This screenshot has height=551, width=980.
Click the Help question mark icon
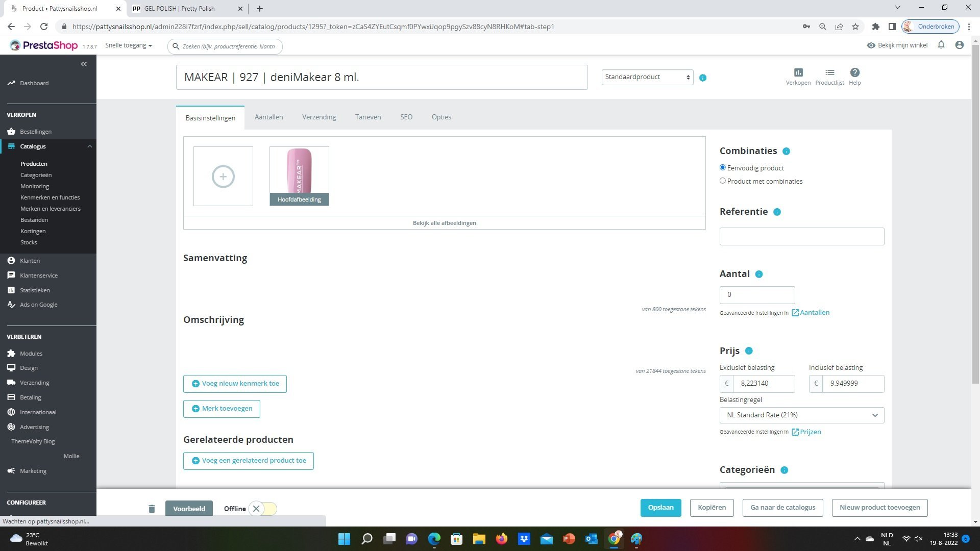tap(854, 73)
